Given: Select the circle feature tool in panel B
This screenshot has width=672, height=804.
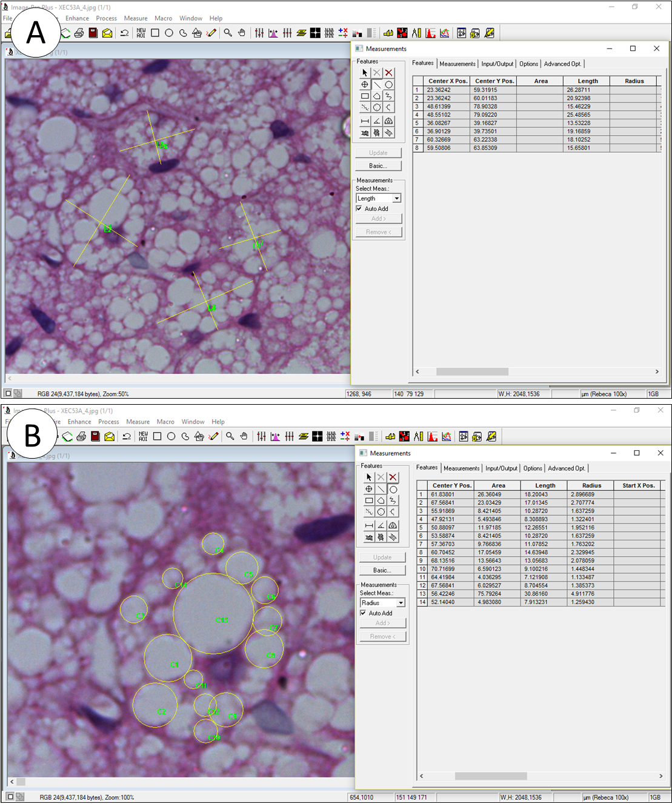Looking at the screenshot, I should point(393,489).
